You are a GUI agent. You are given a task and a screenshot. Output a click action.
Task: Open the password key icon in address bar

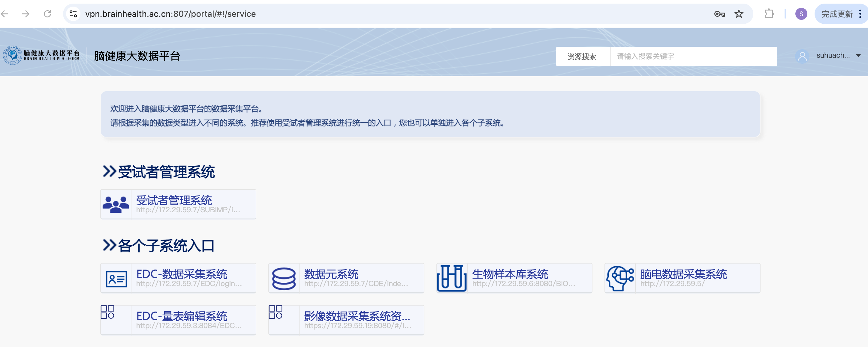click(x=719, y=14)
